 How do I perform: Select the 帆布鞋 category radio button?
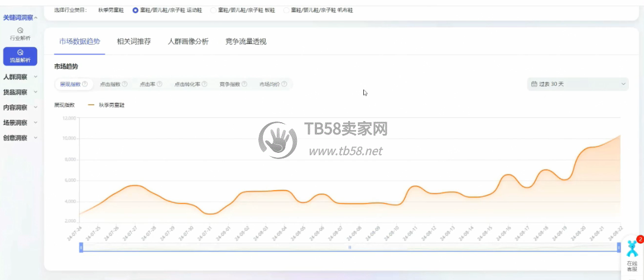pos(287,10)
